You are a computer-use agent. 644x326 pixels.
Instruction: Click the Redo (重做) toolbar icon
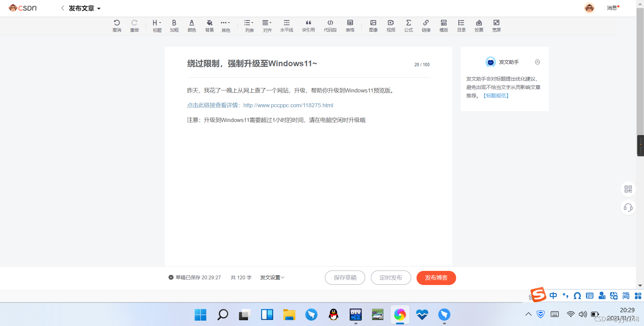[135, 26]
